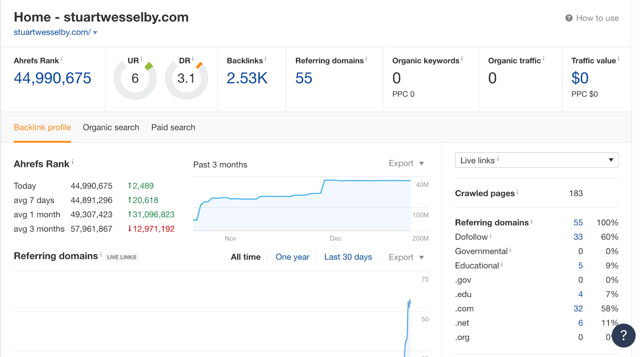Click the UR 6 gauge
644x357 pixels.
point(135,78)
